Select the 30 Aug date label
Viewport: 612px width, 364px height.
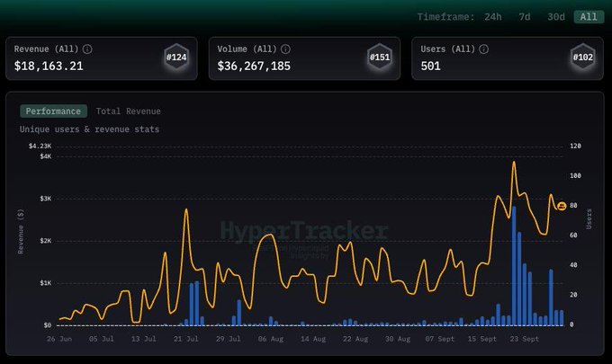398,339
